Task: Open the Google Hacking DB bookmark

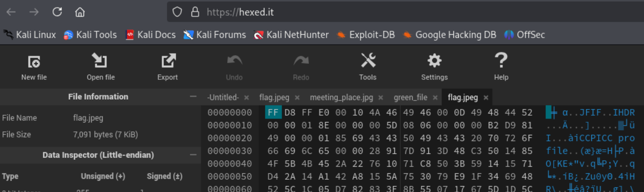Action: pos(449,35)
